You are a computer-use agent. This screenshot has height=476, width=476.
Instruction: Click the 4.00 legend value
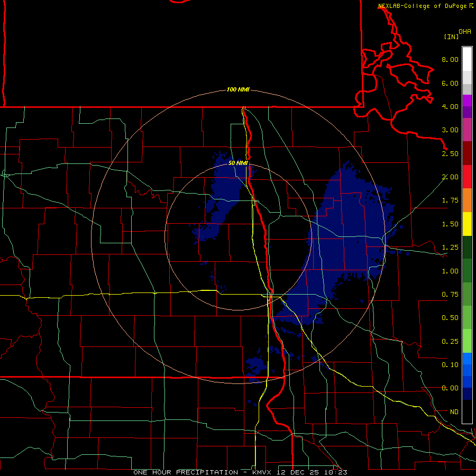(450, 106)
